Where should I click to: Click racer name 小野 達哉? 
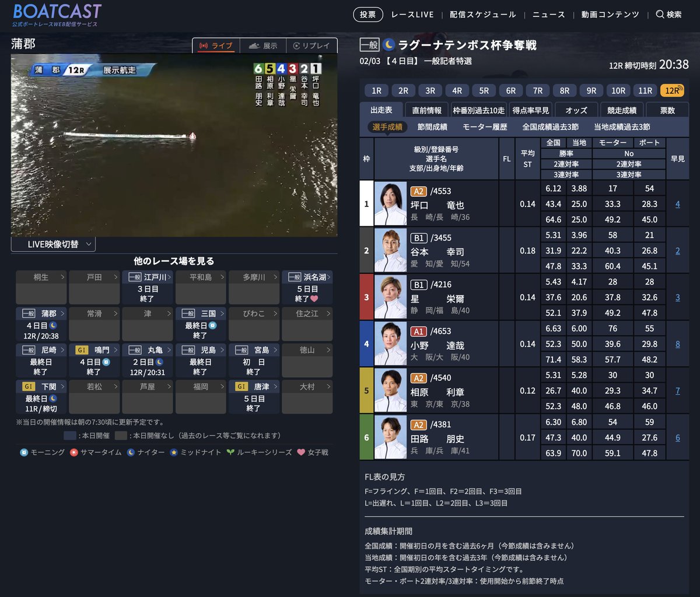click(437, 345)
